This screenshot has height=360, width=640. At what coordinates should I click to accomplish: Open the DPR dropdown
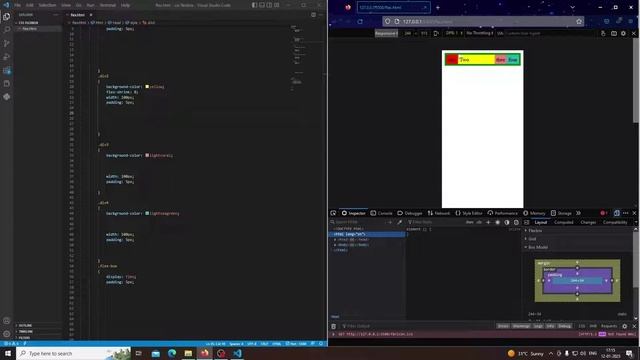(x=454, y=33)
